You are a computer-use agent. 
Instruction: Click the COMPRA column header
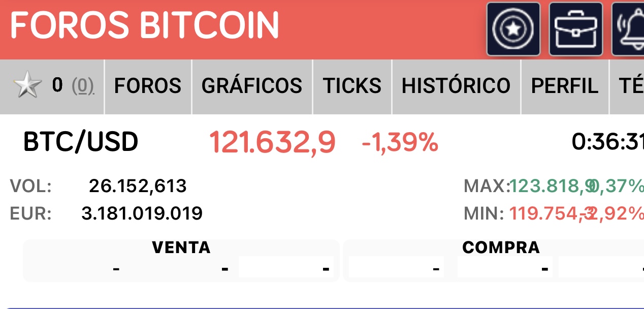point(501,248)
